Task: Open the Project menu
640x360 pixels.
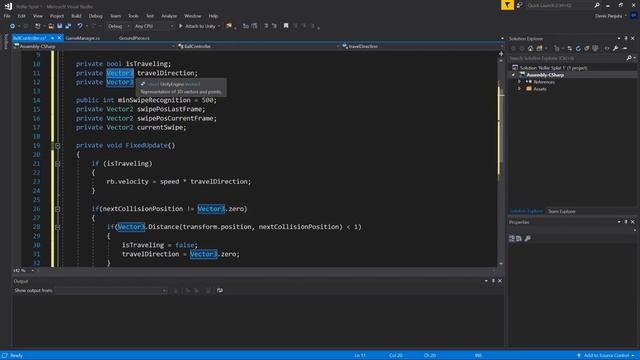Action: (57, 16)
